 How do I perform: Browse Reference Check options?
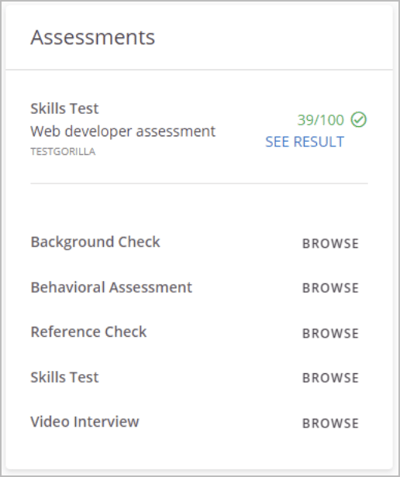[x=330, y=333]
